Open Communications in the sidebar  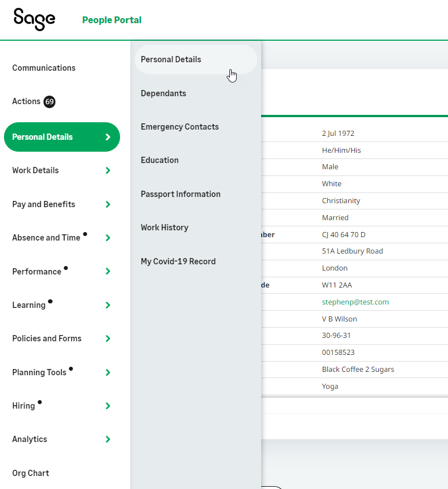click(44, 68)
